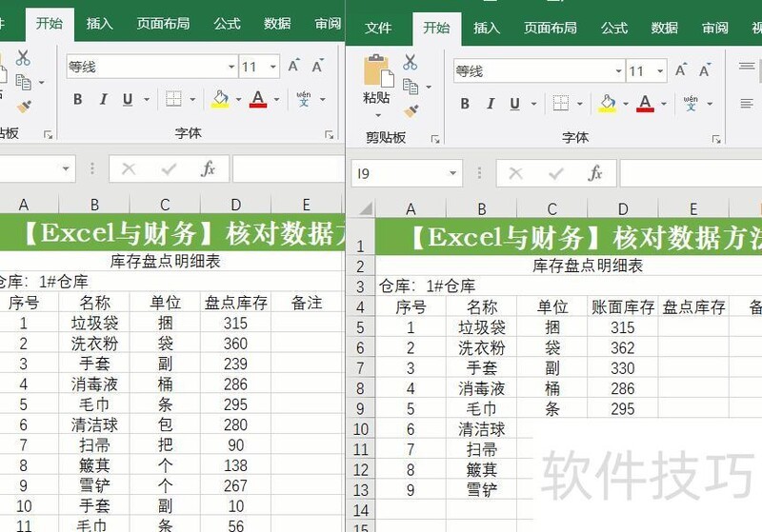Click 账面库存 header cell in right window
Image resolution: width=762 pixels, height=532 pixels.
tap(623, 307)
